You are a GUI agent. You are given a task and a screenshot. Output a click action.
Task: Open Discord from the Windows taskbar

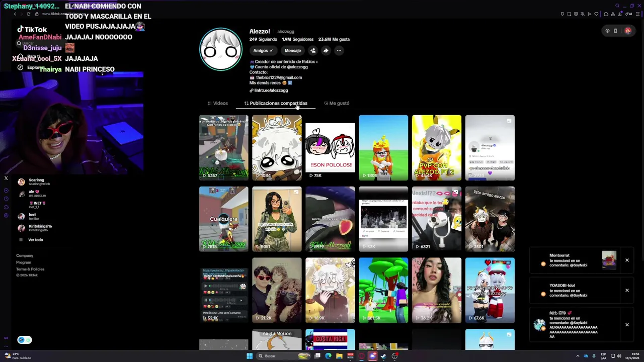click(372, 356)
